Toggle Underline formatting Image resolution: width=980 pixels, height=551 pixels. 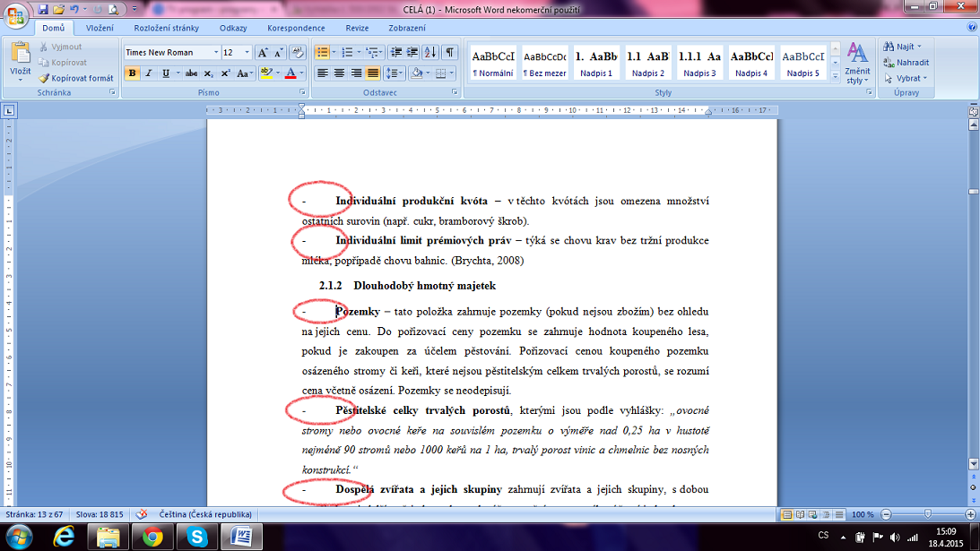(166, 73)
